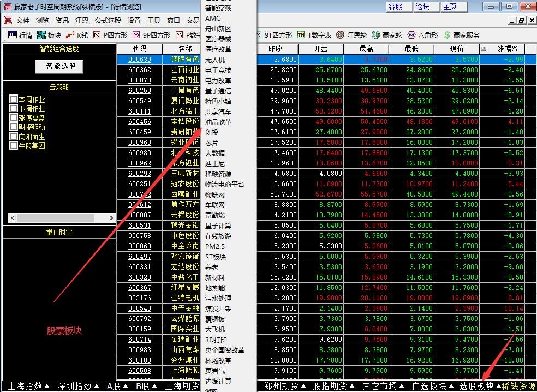Open the 公式选股 menu
This screenshot has width=537, height=392.
(x=108, y=21)
